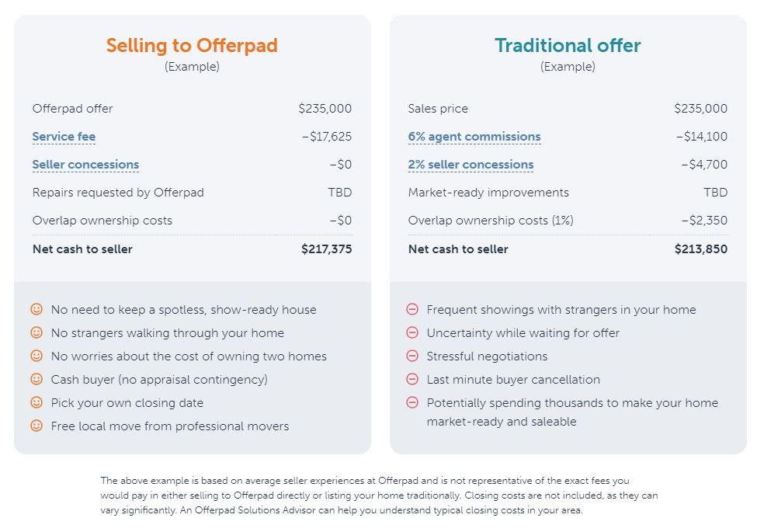Click minus icon beside buyer cancellation
This screenshot has height=532, width=764.
click(412, 379)
